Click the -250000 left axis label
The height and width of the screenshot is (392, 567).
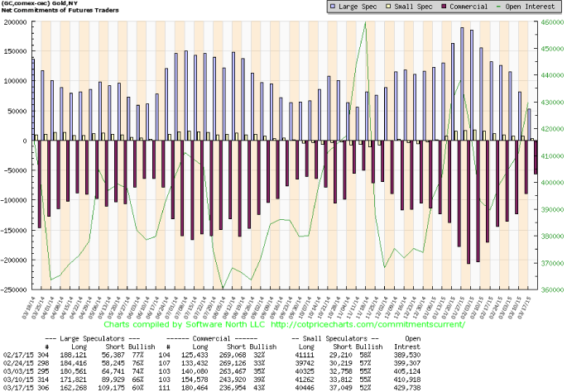click(14, 289)
